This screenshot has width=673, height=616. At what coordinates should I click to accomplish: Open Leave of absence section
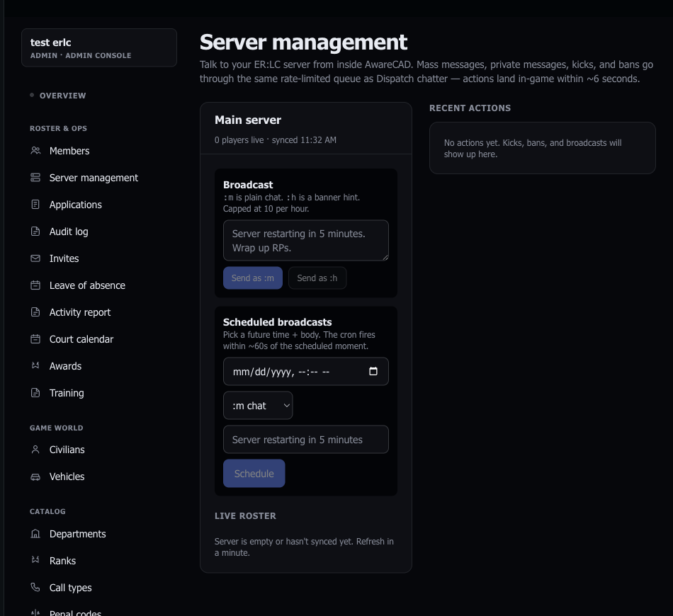click(87, 285)
